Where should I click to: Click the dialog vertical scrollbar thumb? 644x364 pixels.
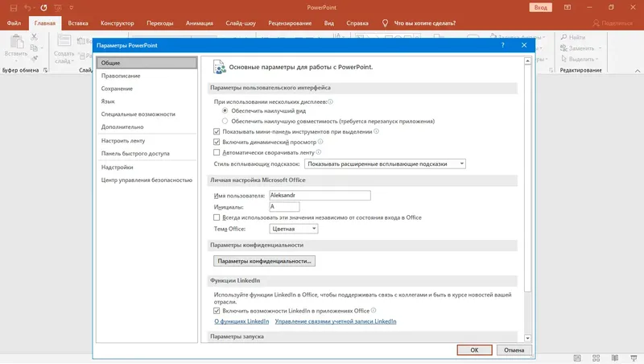point(528,178)
